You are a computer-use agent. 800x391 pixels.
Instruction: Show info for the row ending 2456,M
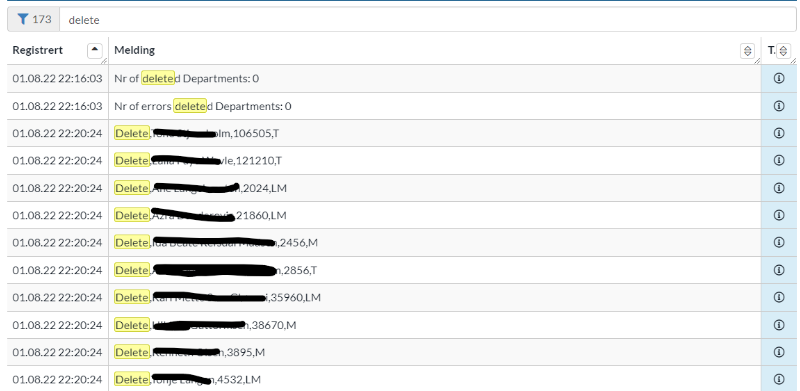779,242
